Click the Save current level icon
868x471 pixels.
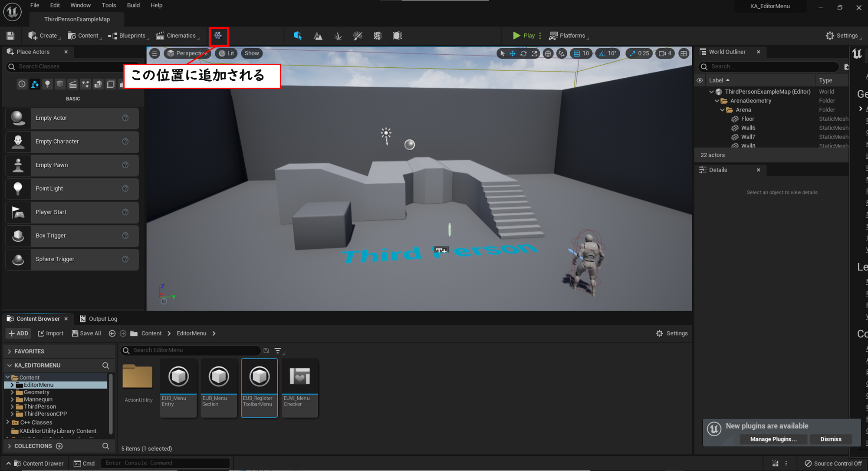coord(10,36)
